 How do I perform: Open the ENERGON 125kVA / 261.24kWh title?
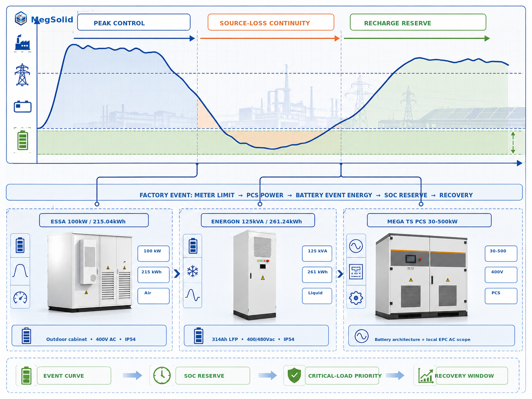pyautogui.click(x=258, y=220)
